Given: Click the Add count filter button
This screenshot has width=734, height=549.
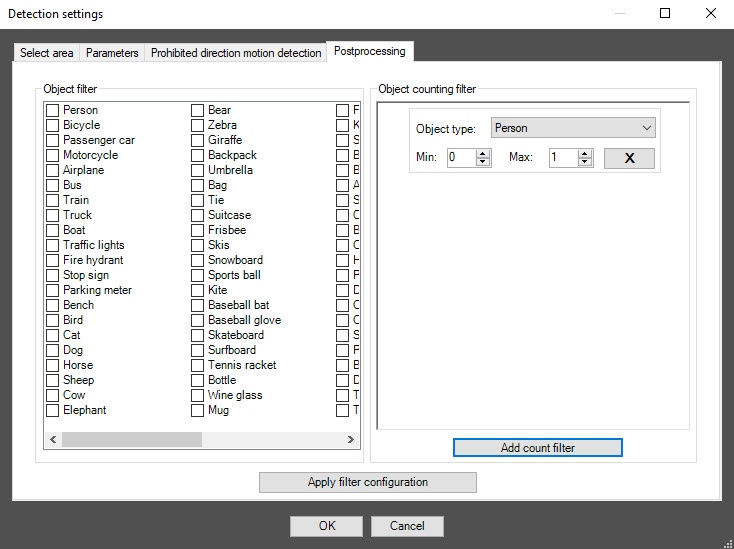Looking at the screenshot, I should tap(537, 448).
